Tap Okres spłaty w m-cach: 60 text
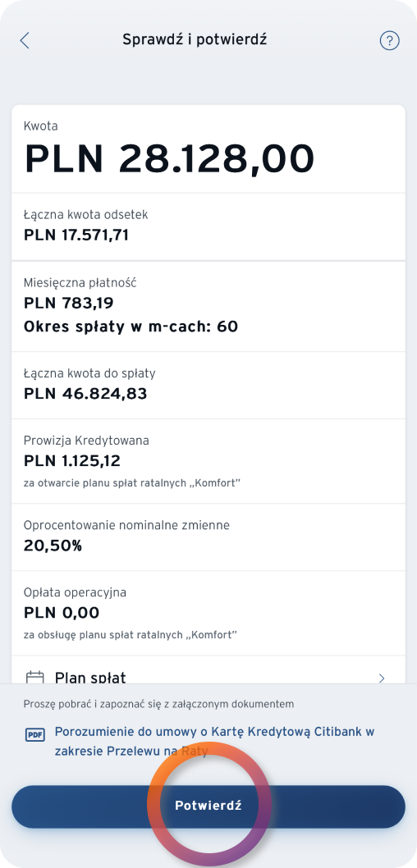 tap(131, 327)
